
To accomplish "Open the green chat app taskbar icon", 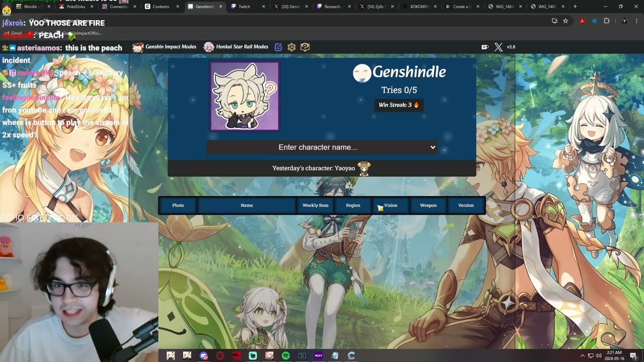I will pos(253,355).
